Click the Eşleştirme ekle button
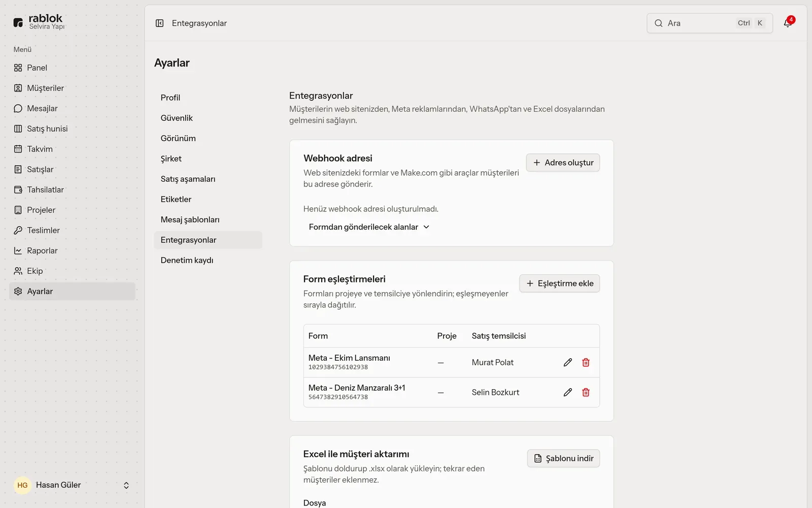 559,283
